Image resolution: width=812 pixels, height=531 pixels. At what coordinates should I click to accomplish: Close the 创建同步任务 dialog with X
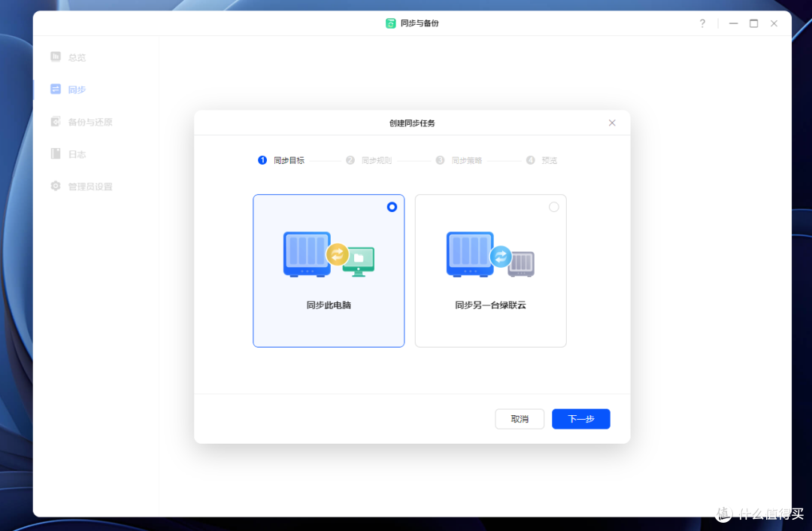(612, 123)
